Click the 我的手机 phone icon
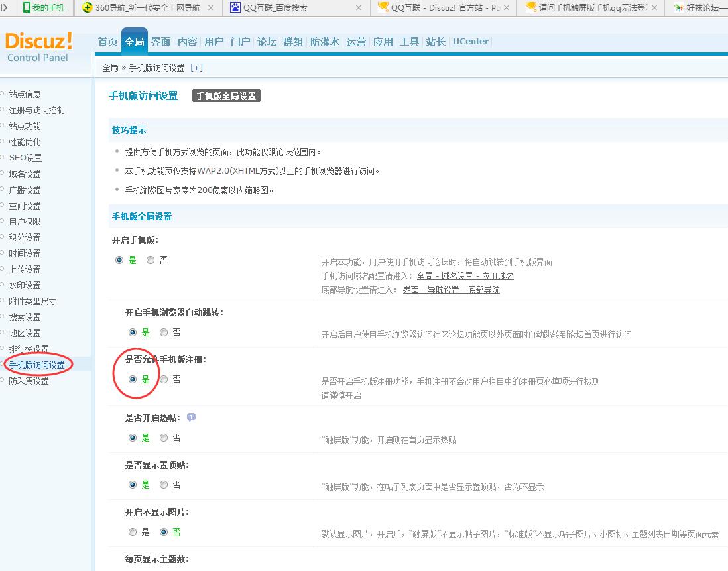Screen dimensions: 728x571 (x=27, y=8)
